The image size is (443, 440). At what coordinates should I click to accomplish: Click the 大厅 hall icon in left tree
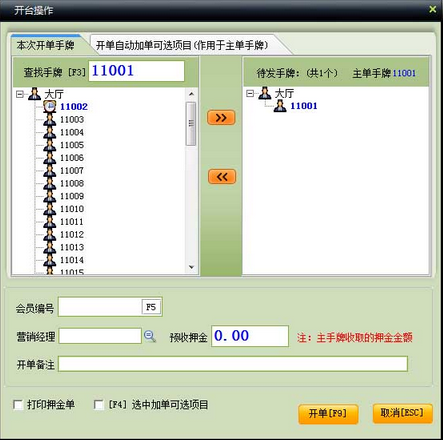[x=34, y=94]
